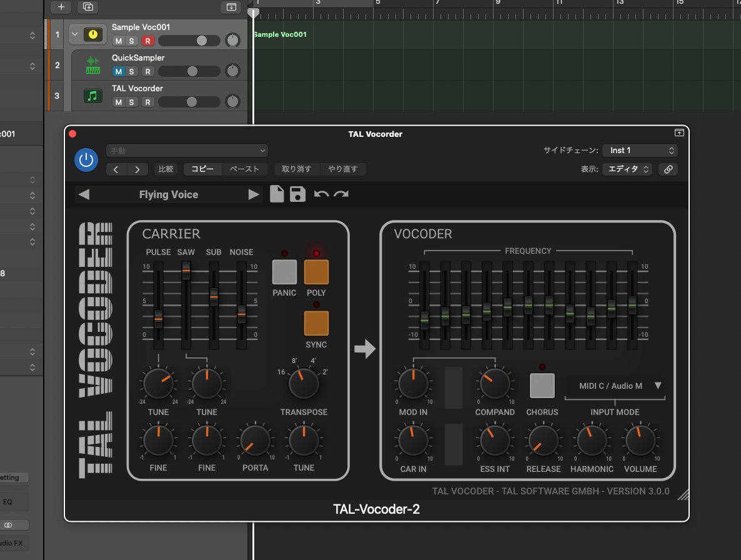Viewport: 741px width, 560px height.
Task: Toggle the POLY button
Action: tap(316, 272)
